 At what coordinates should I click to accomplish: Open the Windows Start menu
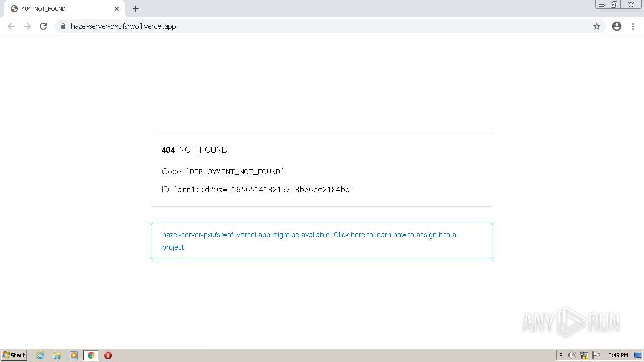point(14,355)
